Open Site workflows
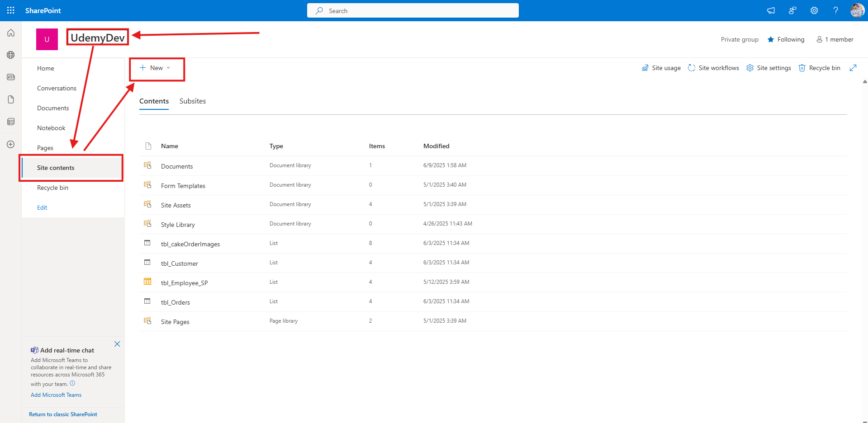 point(713,68)
